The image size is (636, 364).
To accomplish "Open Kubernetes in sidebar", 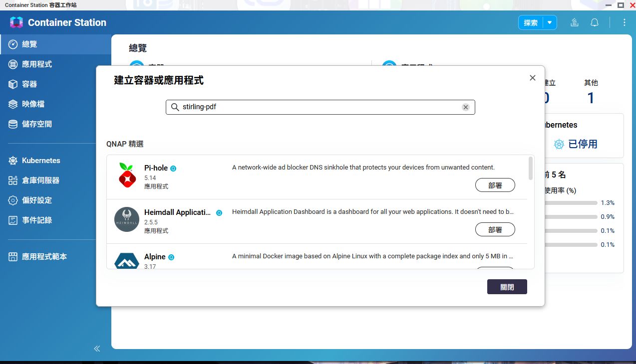I will (x=55, y=161).
